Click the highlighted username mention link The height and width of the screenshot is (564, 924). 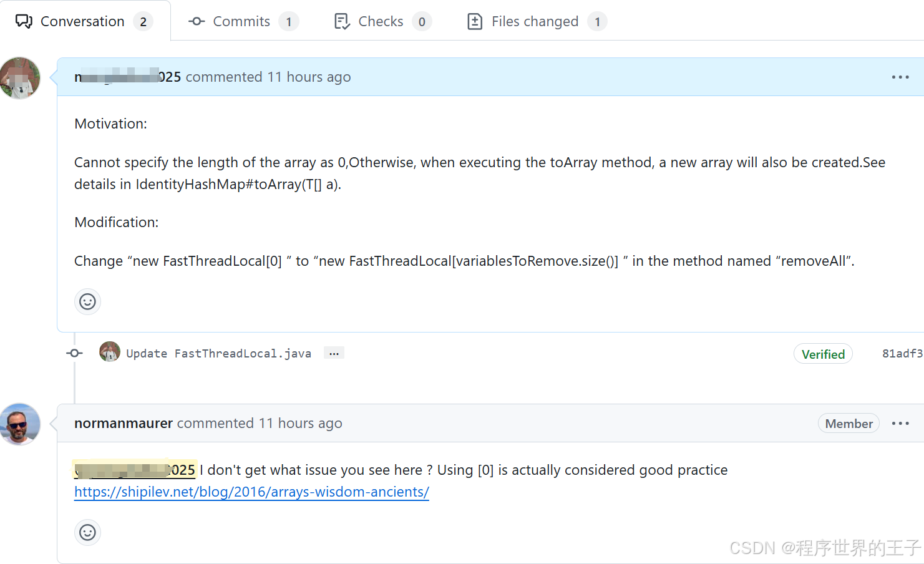click(134, 470)
